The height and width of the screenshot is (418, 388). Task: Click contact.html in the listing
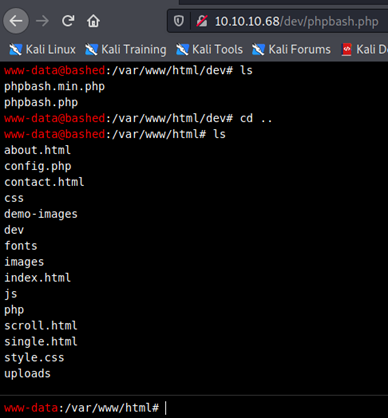coord(44,182)
